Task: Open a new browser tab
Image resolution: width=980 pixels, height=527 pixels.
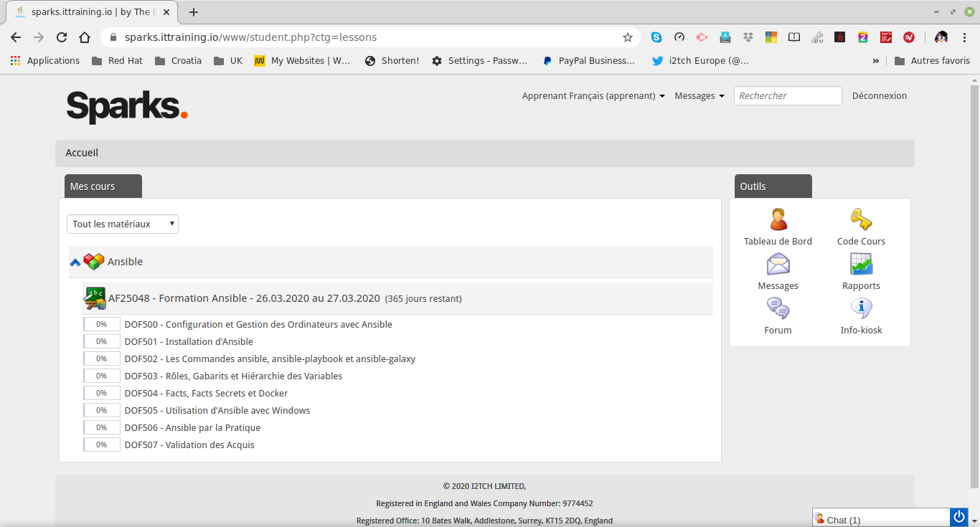Action: pyautogui.click(x=194, y=12)
